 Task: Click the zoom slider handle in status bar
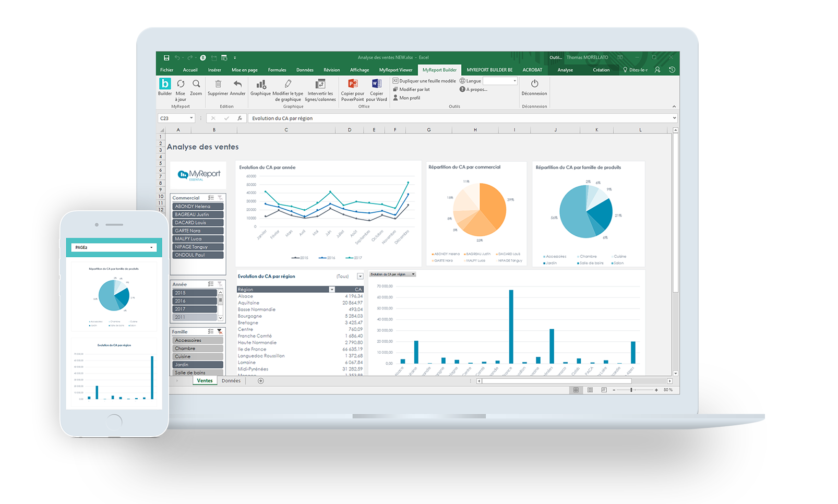631,390
